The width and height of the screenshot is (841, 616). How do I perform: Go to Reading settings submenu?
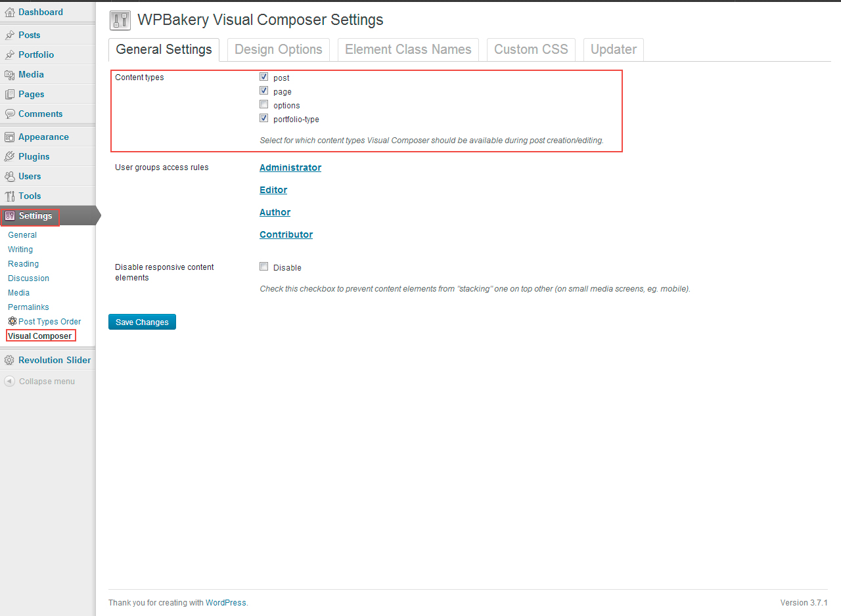coord(24,263)
